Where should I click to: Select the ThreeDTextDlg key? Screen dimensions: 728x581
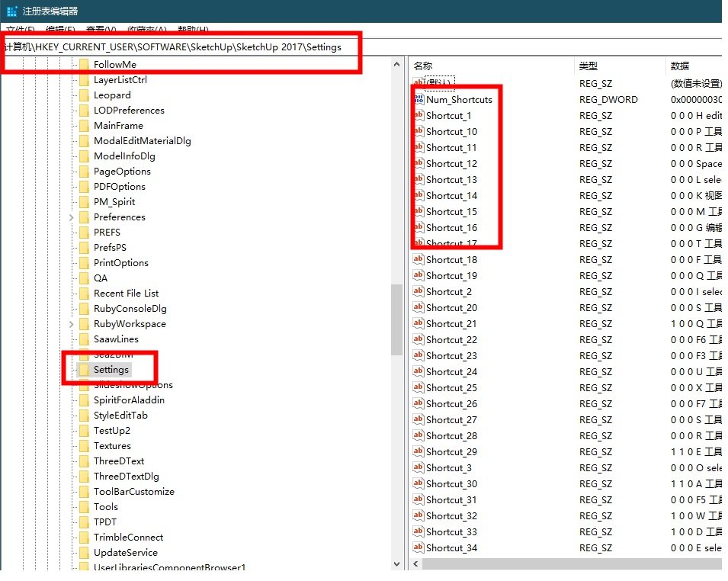[x=127, y=477]
